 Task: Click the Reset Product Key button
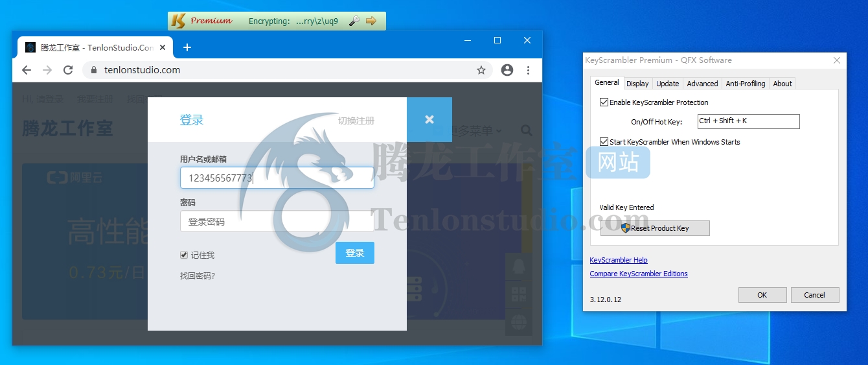click(655, 228)
